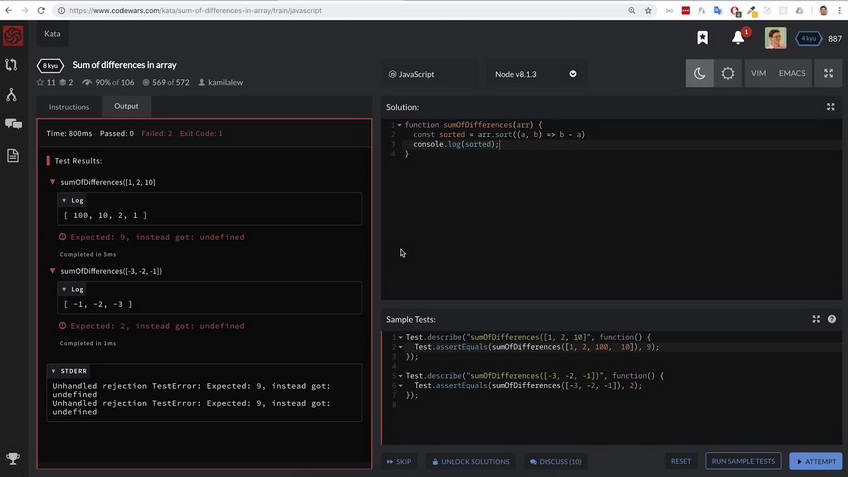Bookmark this kata with the star bookmark icon
Image resolution: width=848 pixels, height=477 pixels.
703,37
